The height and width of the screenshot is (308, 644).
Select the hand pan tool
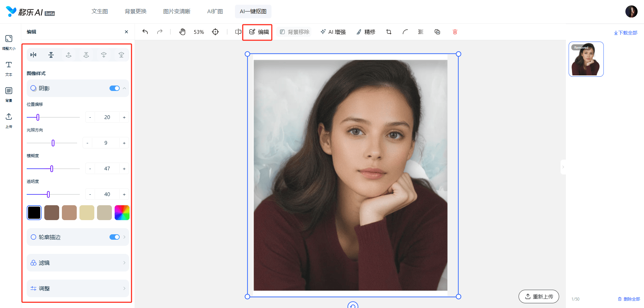[182, 32]
